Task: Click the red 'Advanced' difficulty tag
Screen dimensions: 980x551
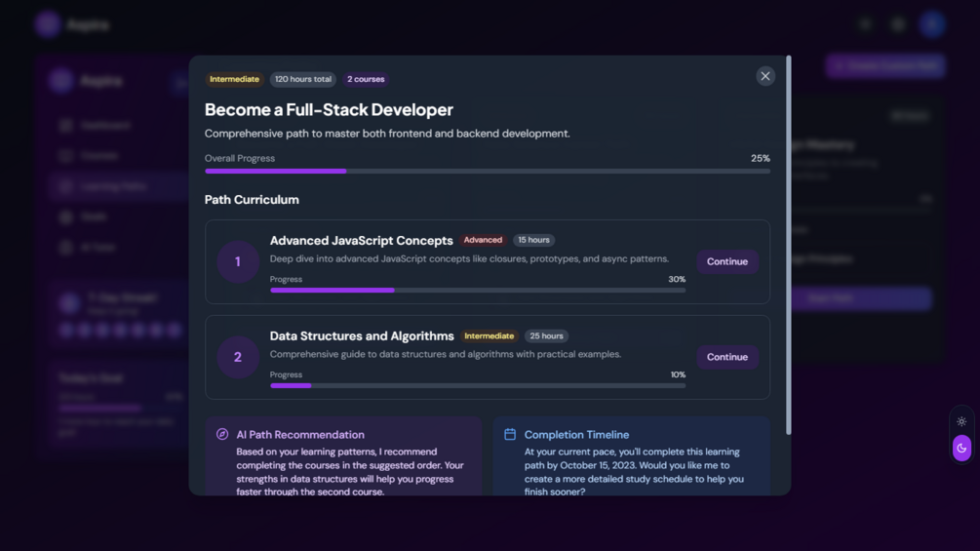Action: [483, 240]
